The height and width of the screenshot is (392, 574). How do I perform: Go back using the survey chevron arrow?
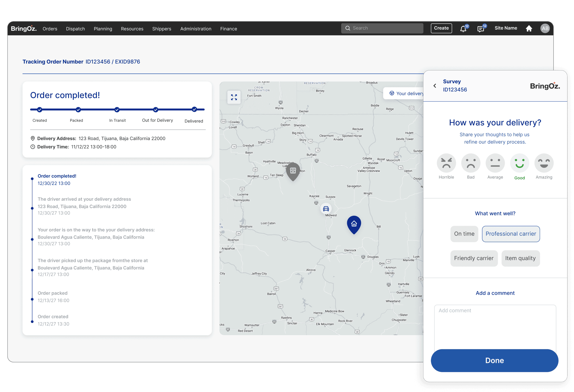coord(435,86)
